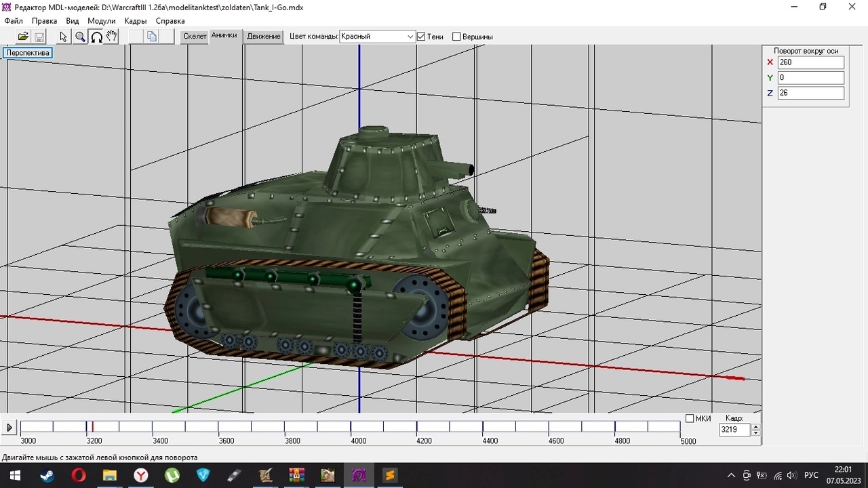Open the volume speaker tray icon
The width and height of the screenshot is (868, 488).
(792, 475)
